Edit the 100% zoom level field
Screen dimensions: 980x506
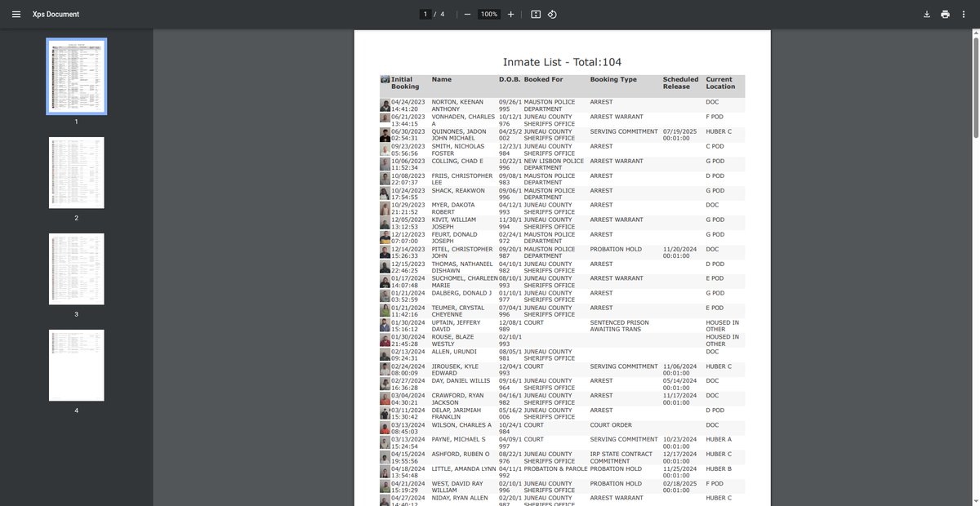[489, 15]
